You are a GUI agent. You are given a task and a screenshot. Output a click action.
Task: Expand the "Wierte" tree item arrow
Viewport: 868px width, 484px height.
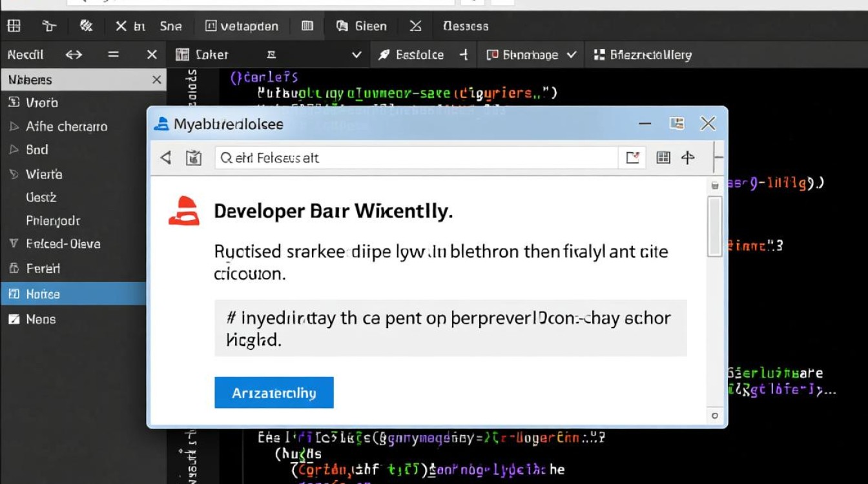(14, 174)
